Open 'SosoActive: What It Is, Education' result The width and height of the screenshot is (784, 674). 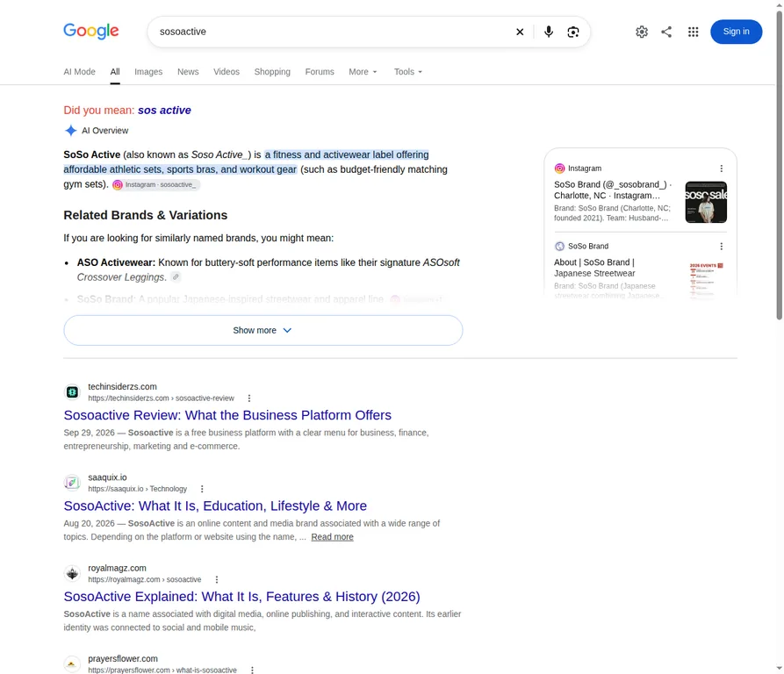[x=215, y=505]
